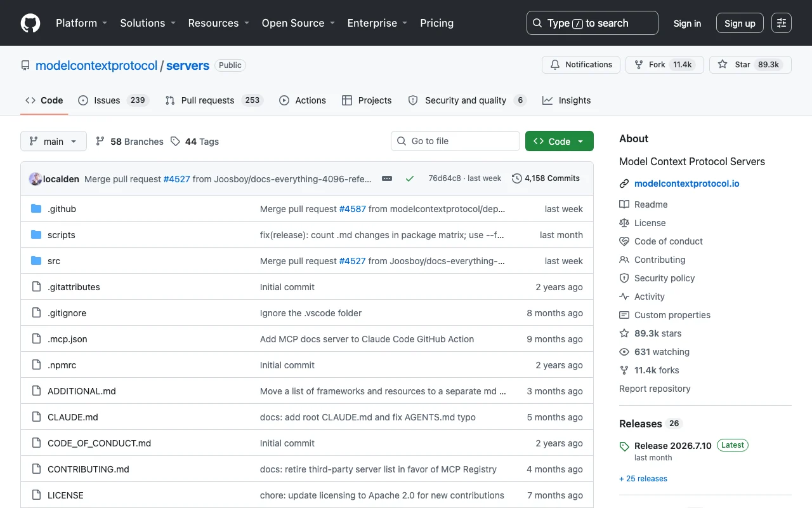Visit modelcontextprotocol.io website link
The height and width of the screenshot is (508, 812).
click(687, 184)
